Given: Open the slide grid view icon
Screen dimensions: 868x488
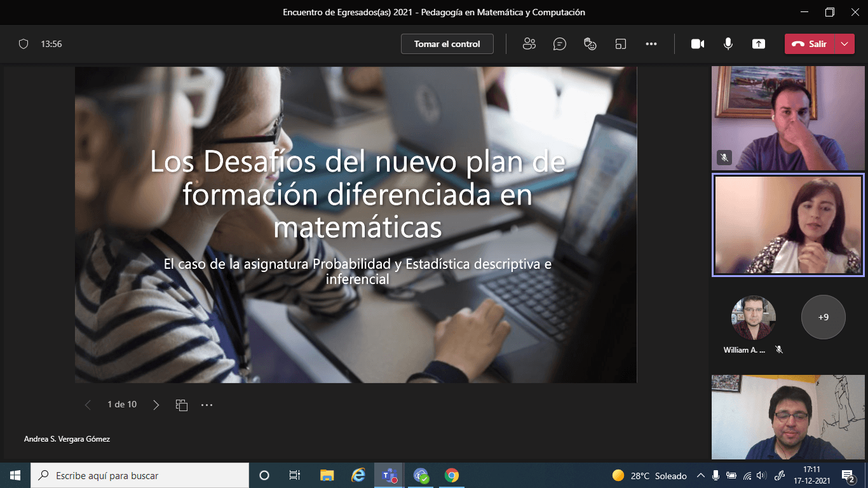Looking at the screenshot, I should coord(182,405).
